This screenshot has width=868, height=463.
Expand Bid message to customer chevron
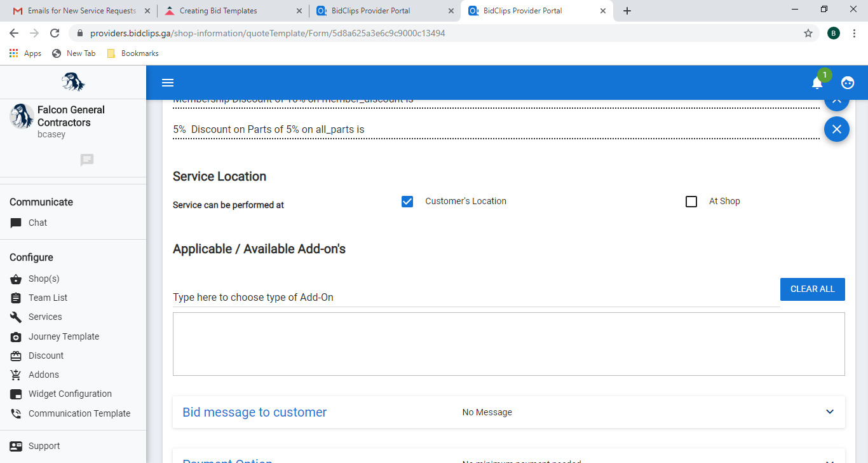[x=830, y=412]
